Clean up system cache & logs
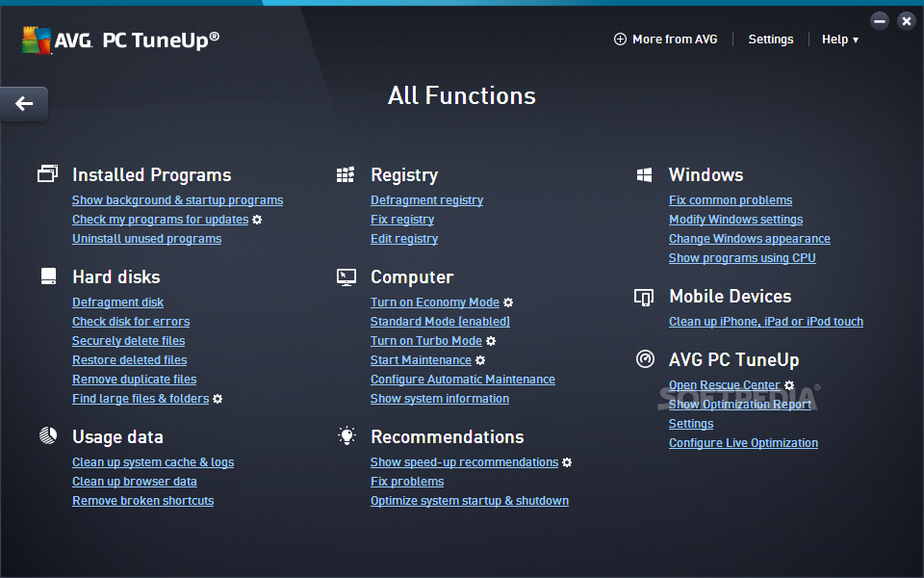The height and width of the screenshot is (578, 924). [x=153, y=462]
